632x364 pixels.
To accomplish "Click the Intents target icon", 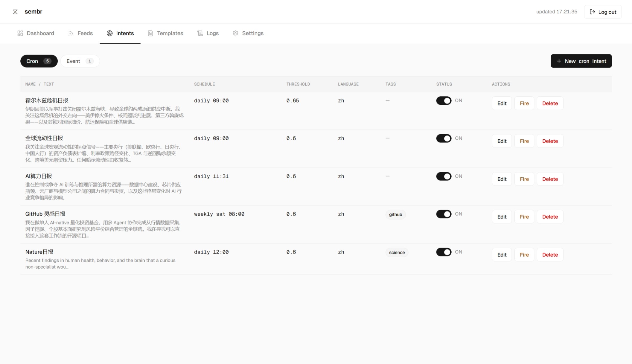I will tap(110, 33).
